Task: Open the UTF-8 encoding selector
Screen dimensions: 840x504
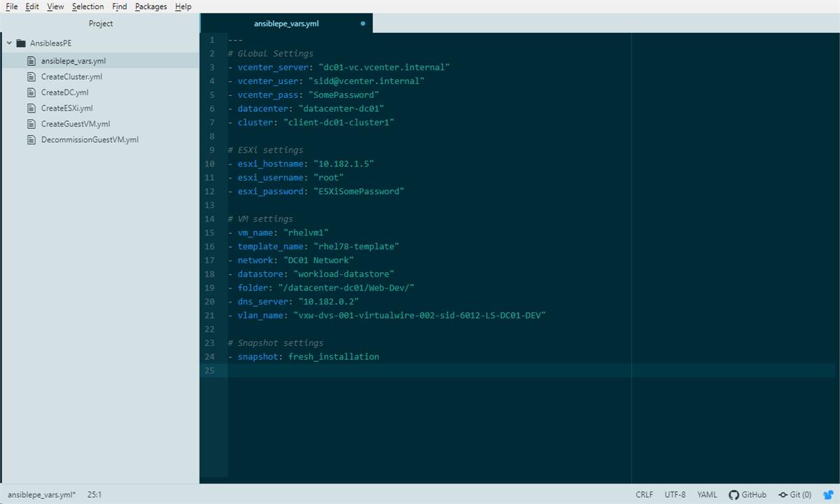Action: (675, 494)
